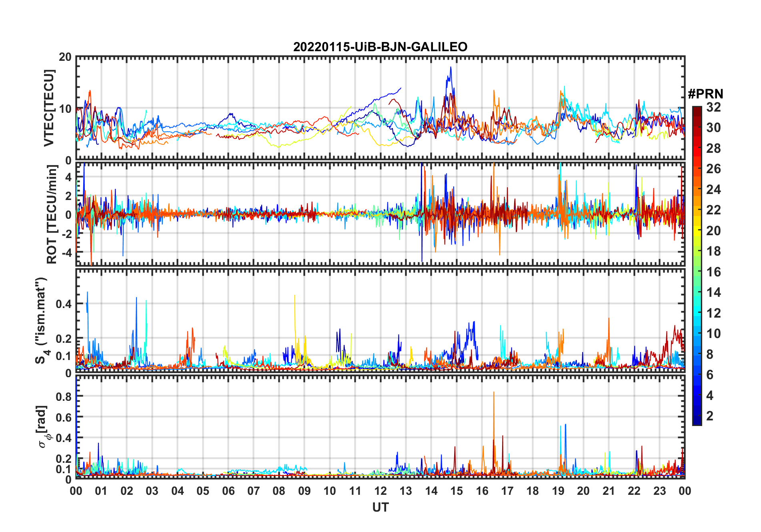
Task: Click the 0.4 tick on S4 axis
Action: (x=63, y=304)
